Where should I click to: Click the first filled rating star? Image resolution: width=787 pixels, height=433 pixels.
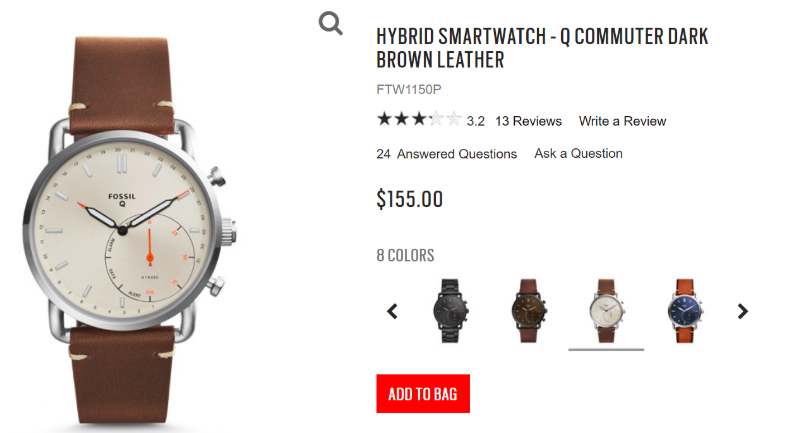click(x=384, y=119)
